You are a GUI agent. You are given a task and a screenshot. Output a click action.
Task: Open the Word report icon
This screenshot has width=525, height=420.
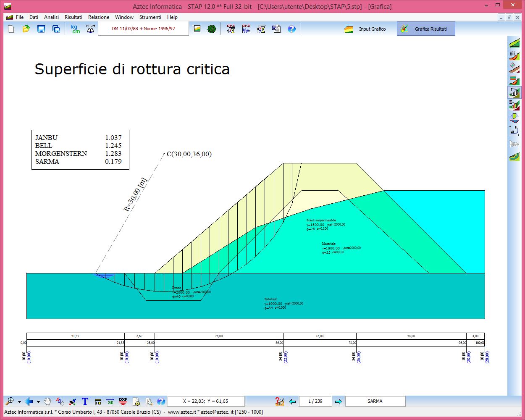pos(276,29)
